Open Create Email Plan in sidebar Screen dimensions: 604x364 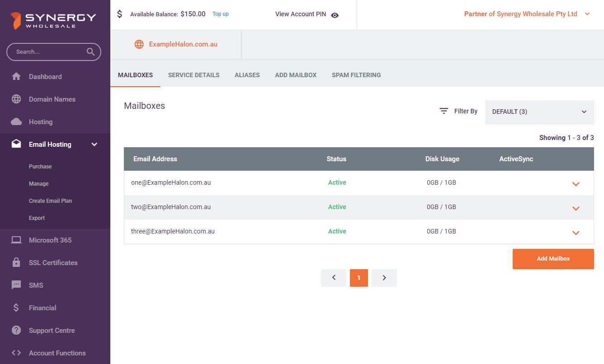click(50, 201)
